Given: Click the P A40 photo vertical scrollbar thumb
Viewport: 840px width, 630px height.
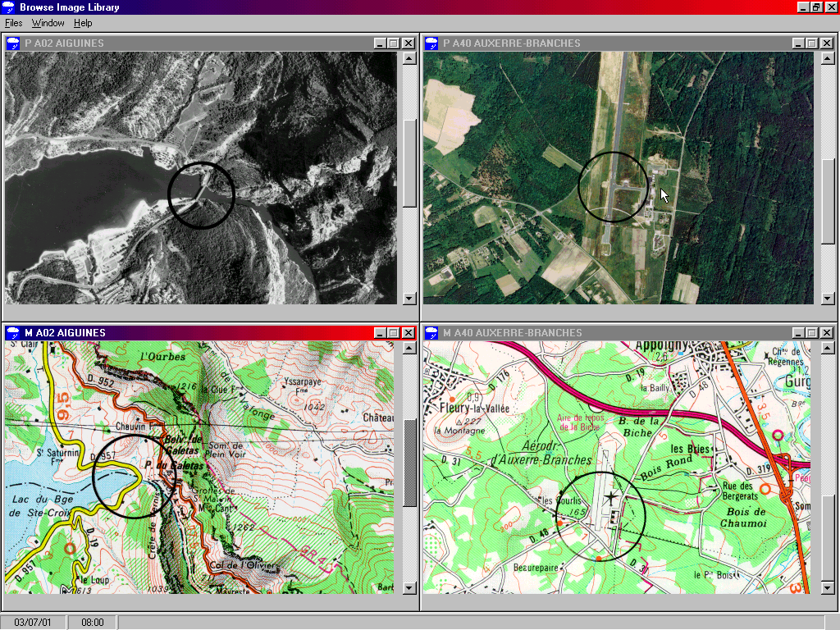Looking at the screenshot, I should pos(829,200).
